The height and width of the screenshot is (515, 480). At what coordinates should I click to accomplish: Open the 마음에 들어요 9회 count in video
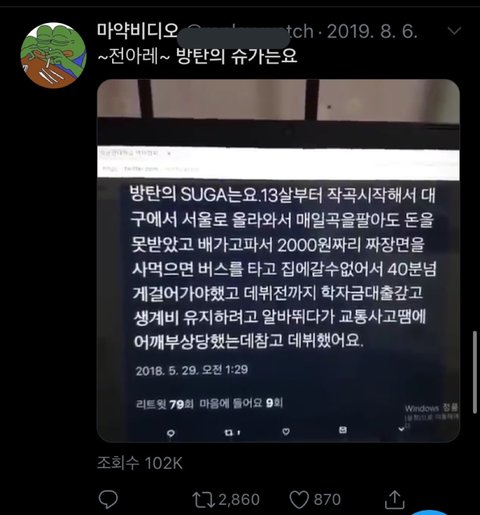[x=241, y=403]
